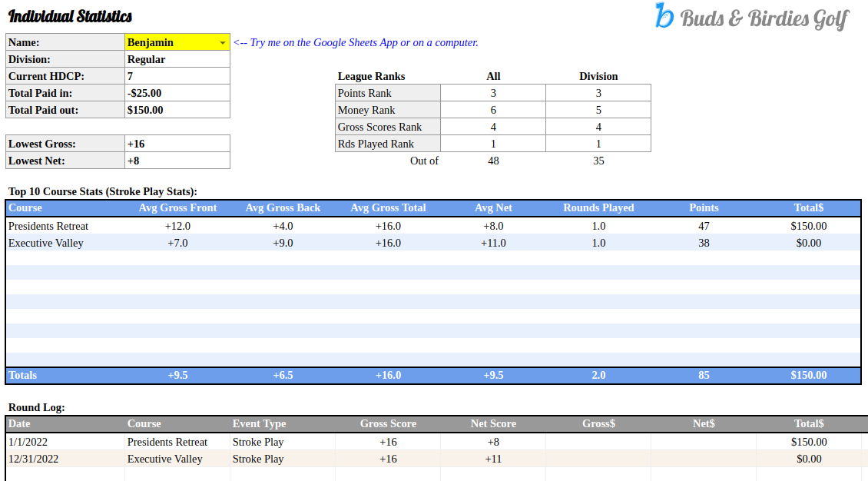Select the Division Regular value cell
This screenshot has height=481, width=868.
tap(177, 59)
